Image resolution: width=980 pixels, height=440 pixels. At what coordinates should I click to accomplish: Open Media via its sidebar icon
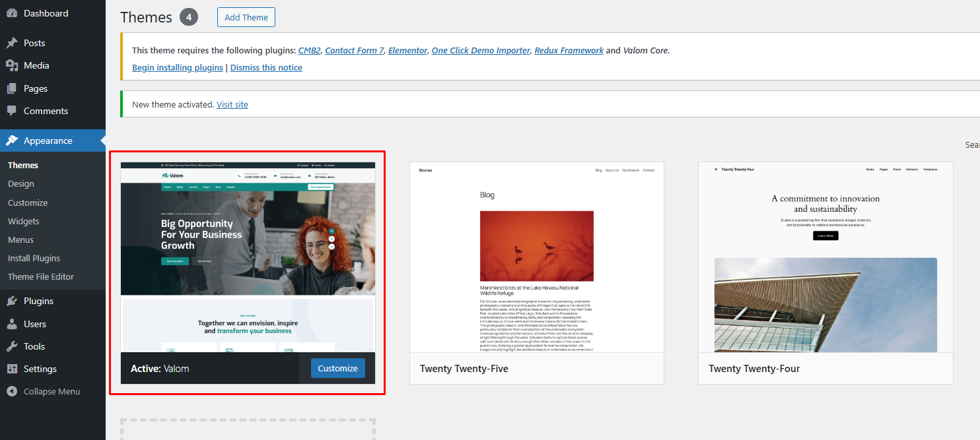click(x=12, y=65)
